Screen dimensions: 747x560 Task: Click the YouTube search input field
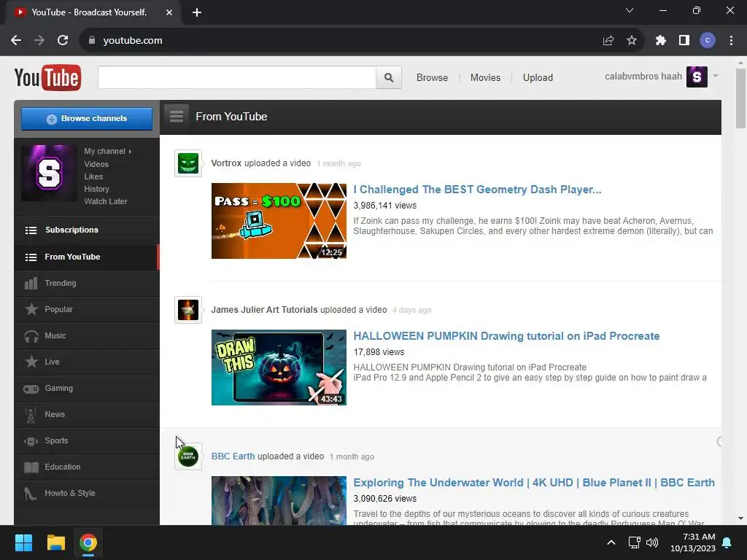(237, 77)
